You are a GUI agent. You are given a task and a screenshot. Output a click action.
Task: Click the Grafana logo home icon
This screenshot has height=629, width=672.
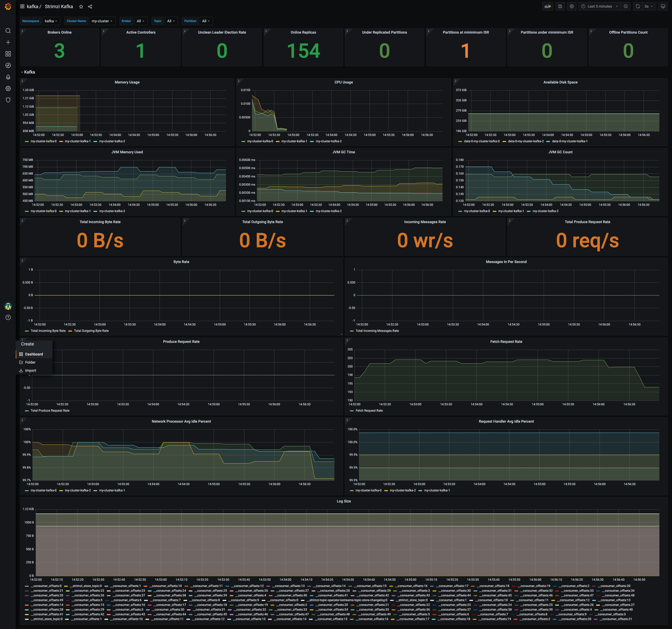coord(8,6)
